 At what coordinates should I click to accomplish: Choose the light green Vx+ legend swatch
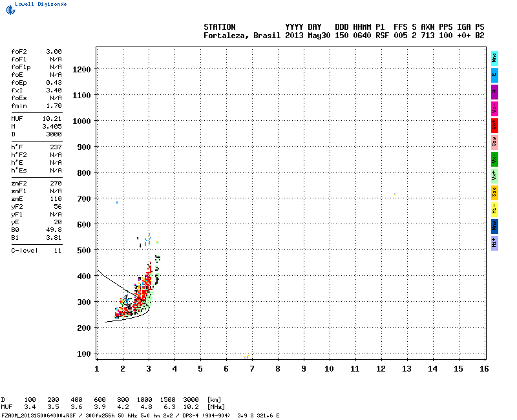[494, 176]
